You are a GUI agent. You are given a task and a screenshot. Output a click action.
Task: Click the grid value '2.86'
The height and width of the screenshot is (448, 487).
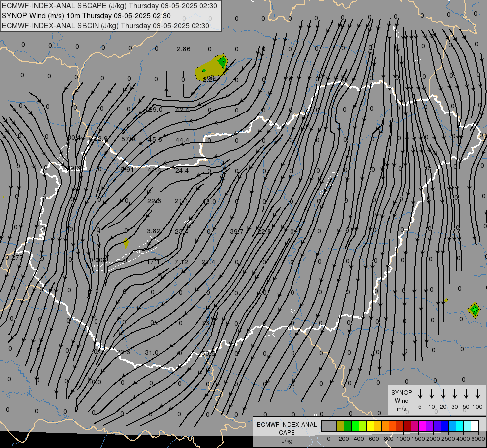183,49
